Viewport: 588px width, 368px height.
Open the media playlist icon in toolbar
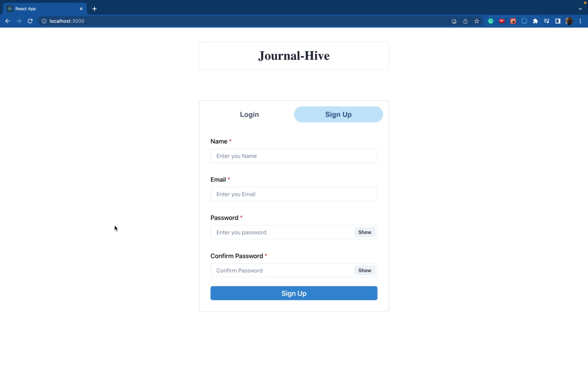tap(546, 21)
